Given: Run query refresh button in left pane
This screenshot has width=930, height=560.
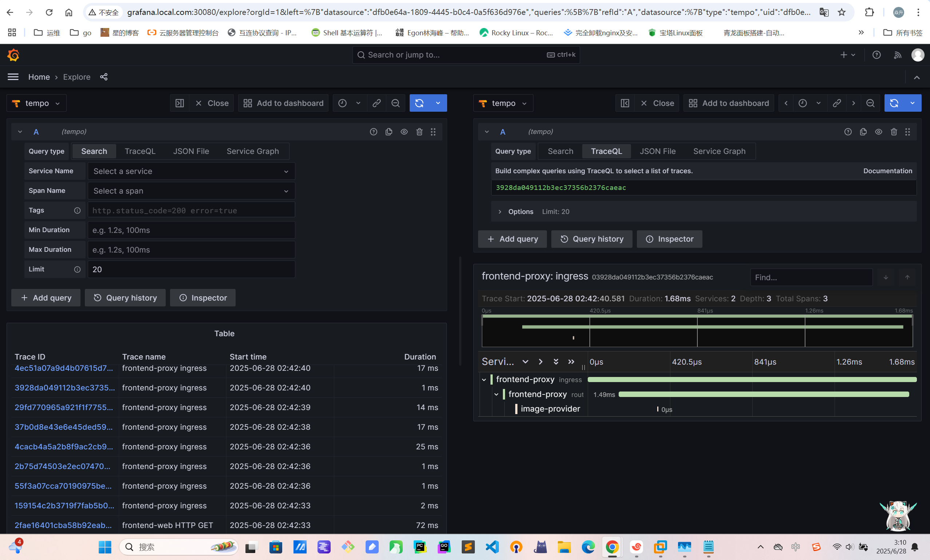Looking at the screenshot, I should tap(419, 103).
